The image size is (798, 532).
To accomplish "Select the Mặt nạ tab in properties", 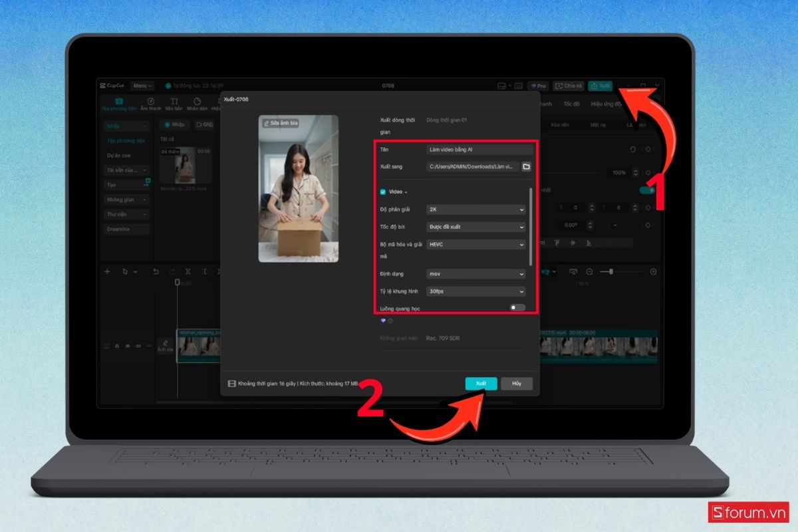I will point(598,124).
